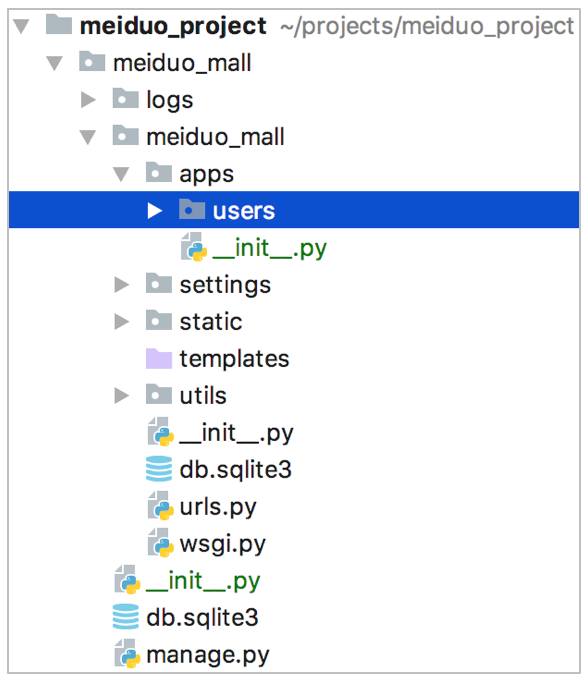The image size is (588, 680).
Task: Select the green __init__.py under apps
Action: click(269, 248)
